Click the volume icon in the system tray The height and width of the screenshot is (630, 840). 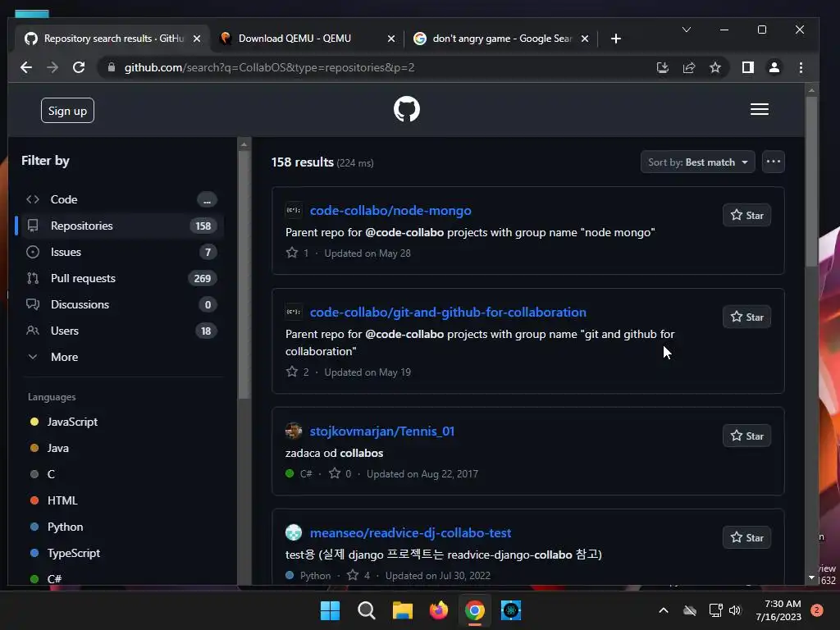click(735, 610)
